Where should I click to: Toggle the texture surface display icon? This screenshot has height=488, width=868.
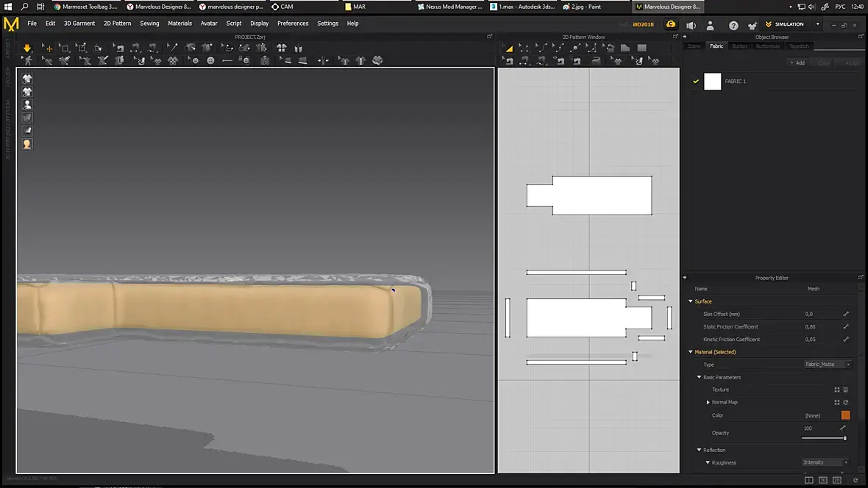point(27,118)
